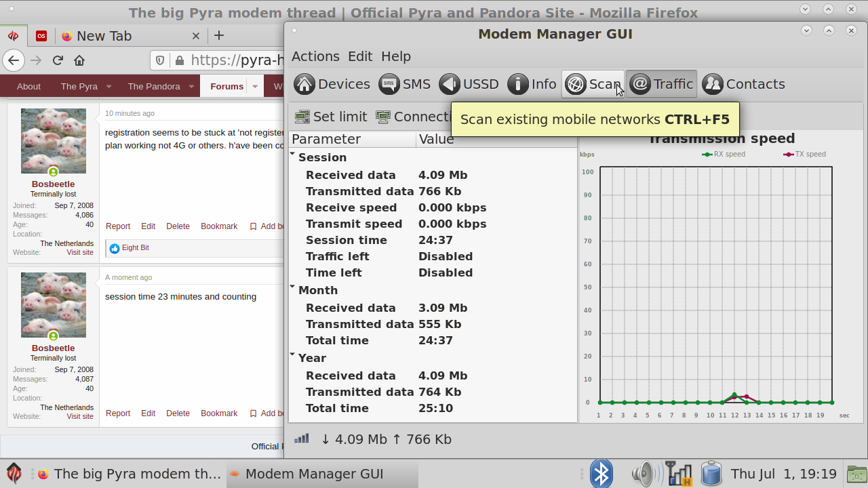
Task: Click the Set limit toolbar button
Action: [331, 117]
